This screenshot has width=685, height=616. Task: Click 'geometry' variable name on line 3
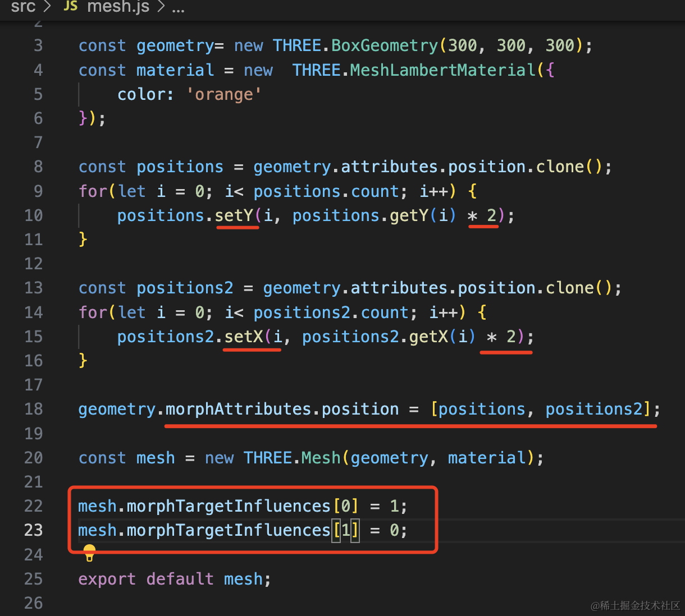[175, 45]
